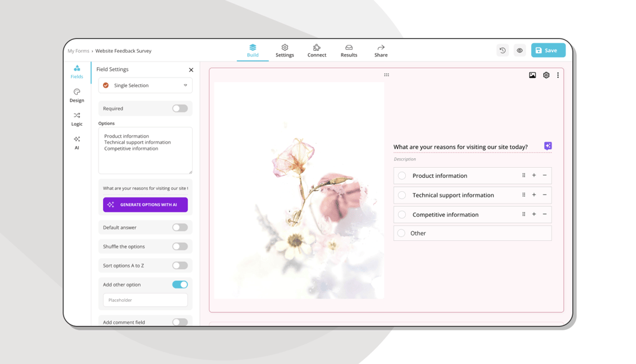
Task: Open field settings gear icon
Action: pos(546,75)
